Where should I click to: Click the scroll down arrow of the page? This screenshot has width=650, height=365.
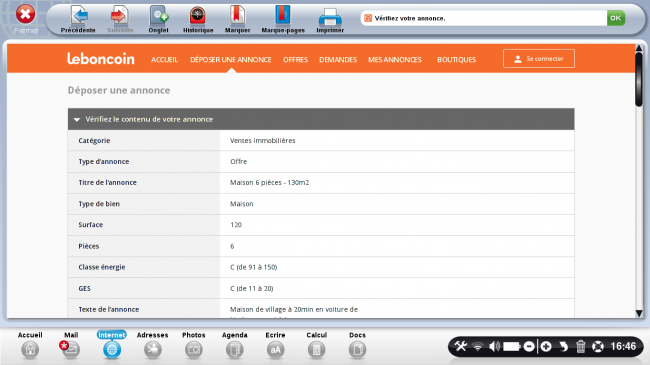(x=639, y=314)
